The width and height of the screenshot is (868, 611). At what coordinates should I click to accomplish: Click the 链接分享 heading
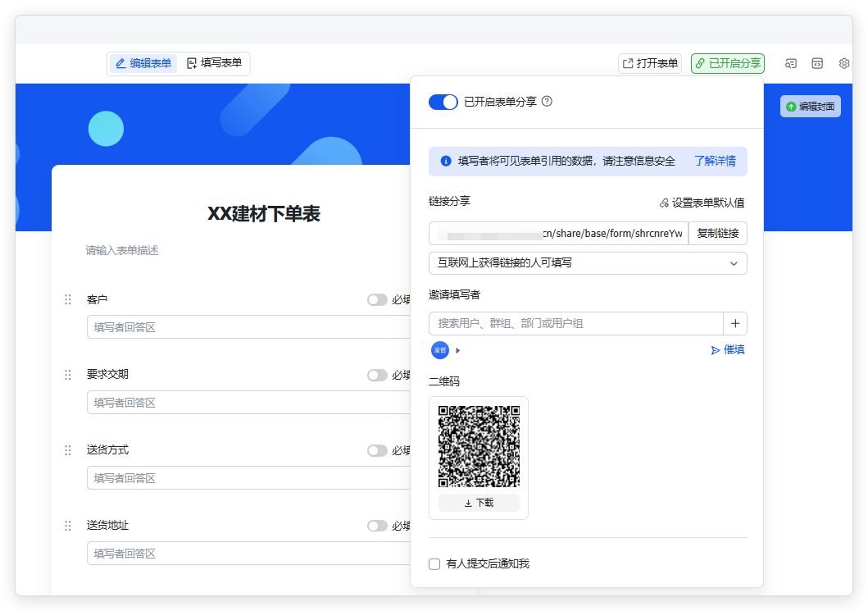pyautogui.click(x=449, y=201)
